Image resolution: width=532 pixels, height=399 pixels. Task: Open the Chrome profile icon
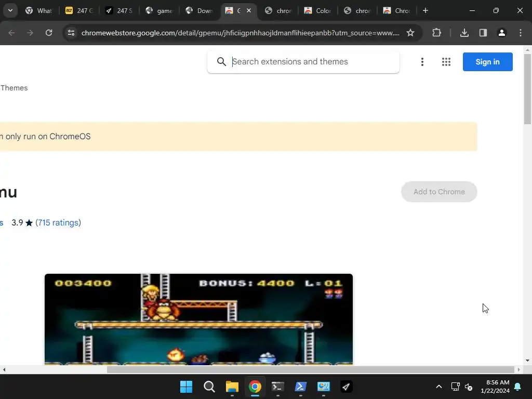502,33
